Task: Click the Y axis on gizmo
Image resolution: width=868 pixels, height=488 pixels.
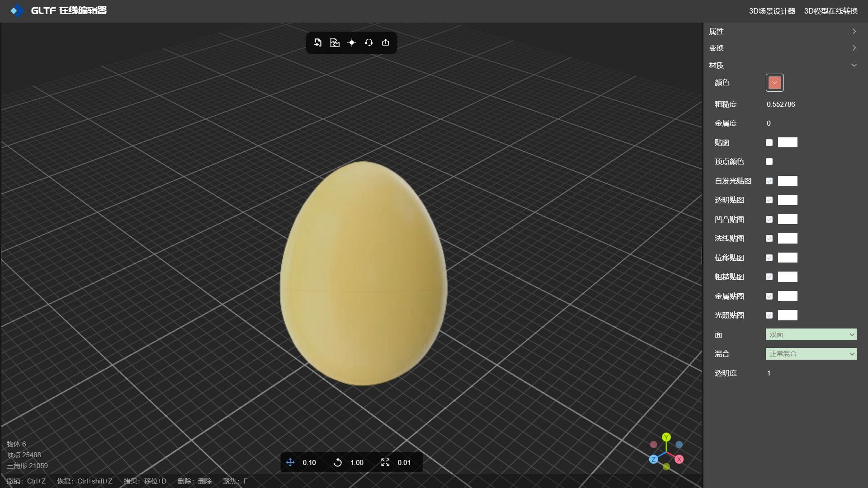Action: pos(666,437)
